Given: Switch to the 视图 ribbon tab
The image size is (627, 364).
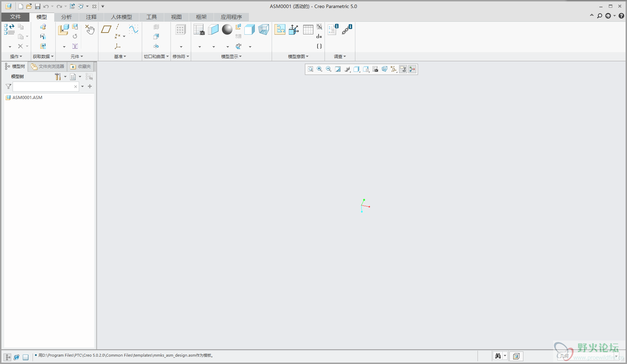Looking at the screenshot, I should point(176,17).
